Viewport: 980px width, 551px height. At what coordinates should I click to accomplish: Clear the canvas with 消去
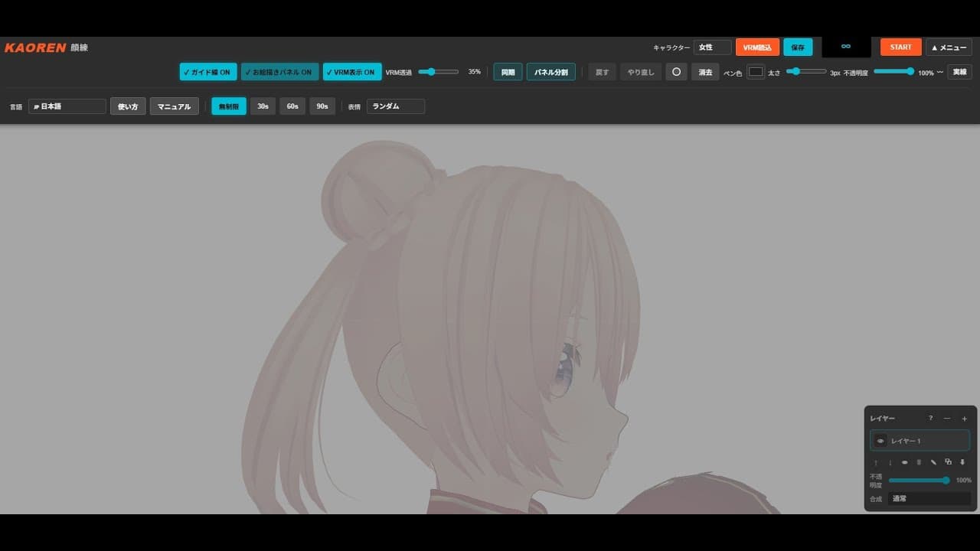click(x=704, y=71)
